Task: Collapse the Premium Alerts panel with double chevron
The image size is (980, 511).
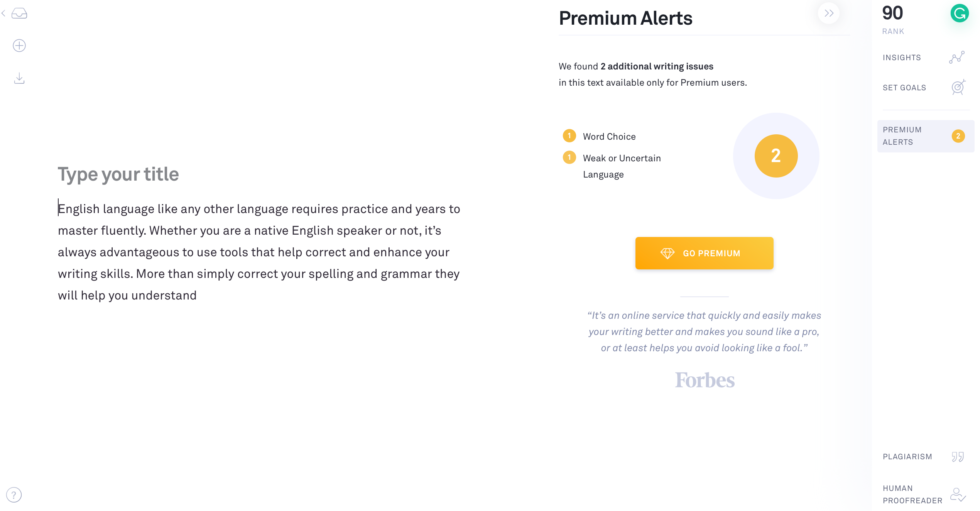Action: [x=829, y=14]
